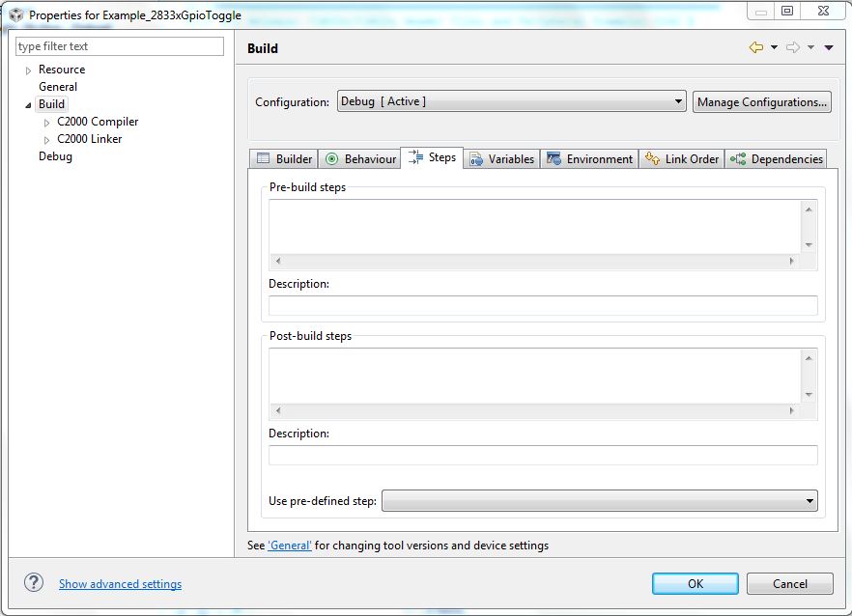Viewport: 852px width, 616px height.
Task: Open the Use pre-defined step dropdown
Action: click(x=600, y=501)
